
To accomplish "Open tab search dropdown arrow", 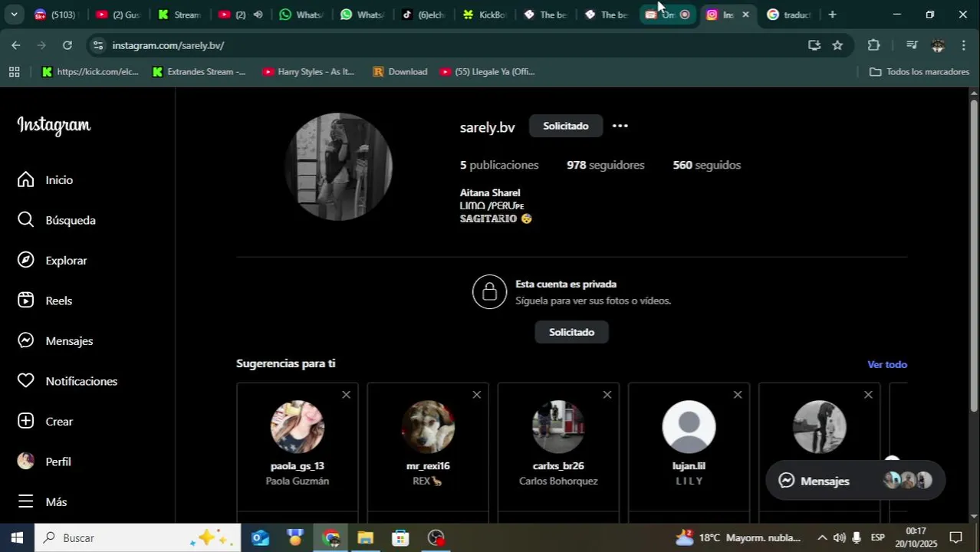I will click(14, 15).
